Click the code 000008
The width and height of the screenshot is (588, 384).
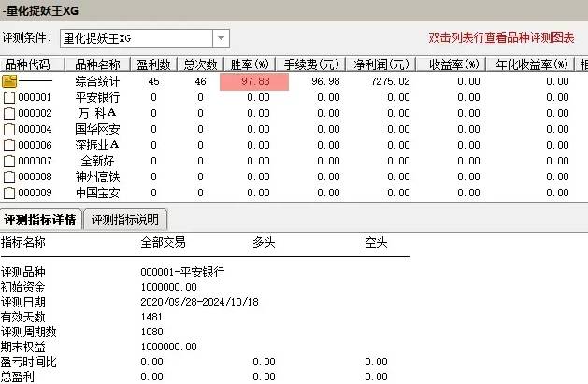(x=35, y=177)
